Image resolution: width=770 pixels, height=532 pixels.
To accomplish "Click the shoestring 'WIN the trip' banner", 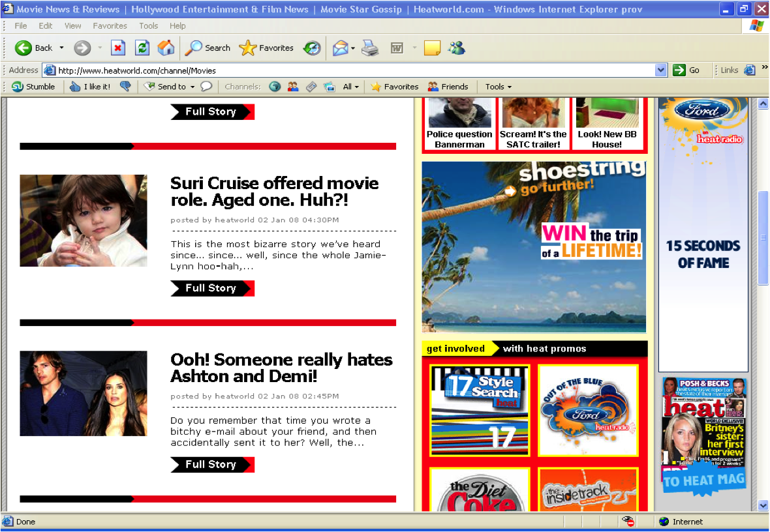I will coord(534,247).
